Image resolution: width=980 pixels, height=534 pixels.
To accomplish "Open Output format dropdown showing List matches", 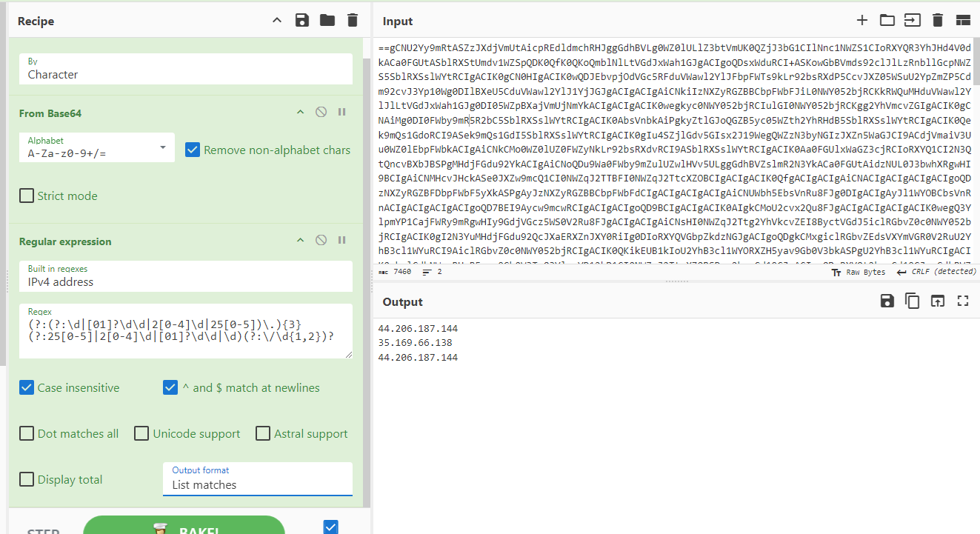I will (x=258, y=478).
